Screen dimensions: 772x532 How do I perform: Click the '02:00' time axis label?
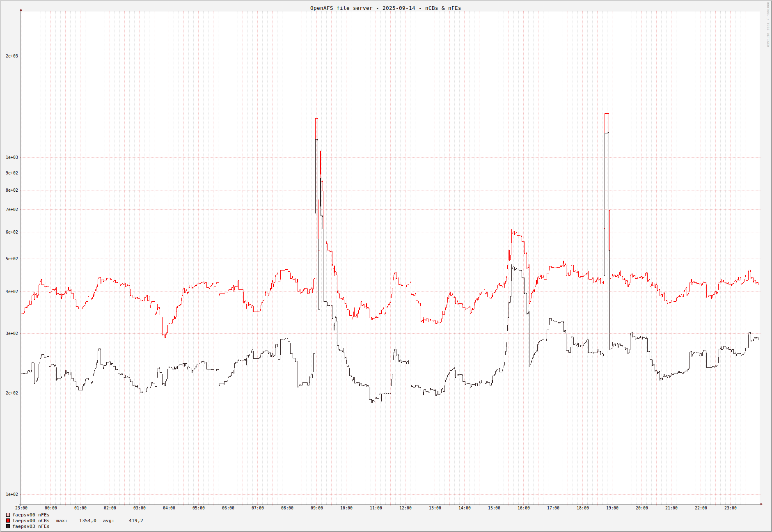[x=110, y=508]
